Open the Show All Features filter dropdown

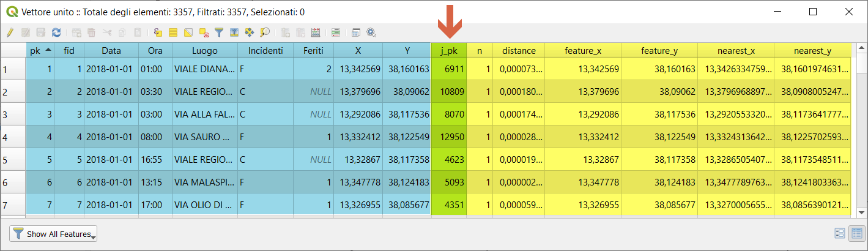click(x=53, y=234)
